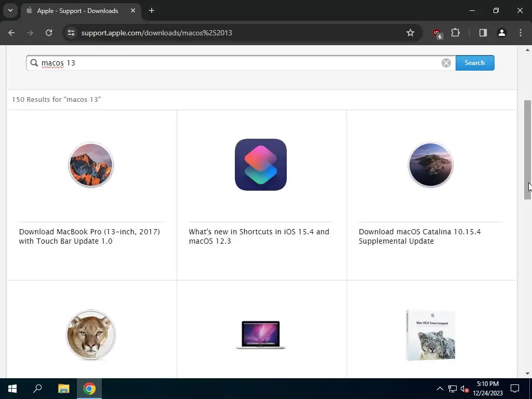The image size is (532, 399).
Task: Open the Extensions puzzle icon
Action: point(455,33)
